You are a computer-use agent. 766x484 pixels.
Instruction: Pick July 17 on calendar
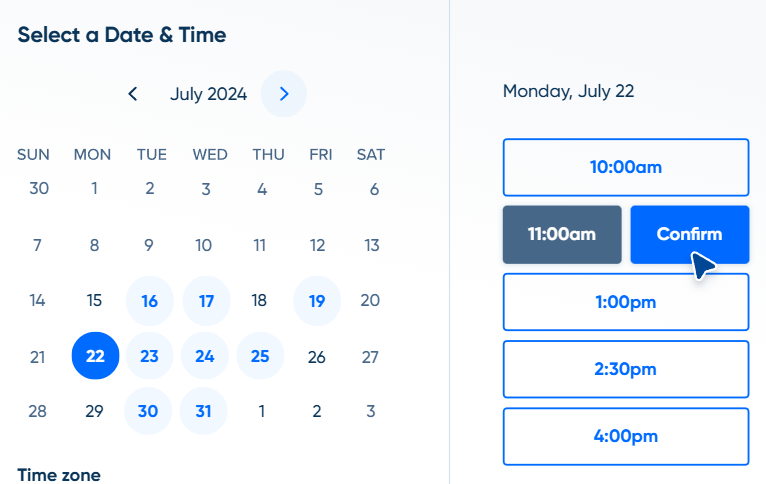[206, 301]
